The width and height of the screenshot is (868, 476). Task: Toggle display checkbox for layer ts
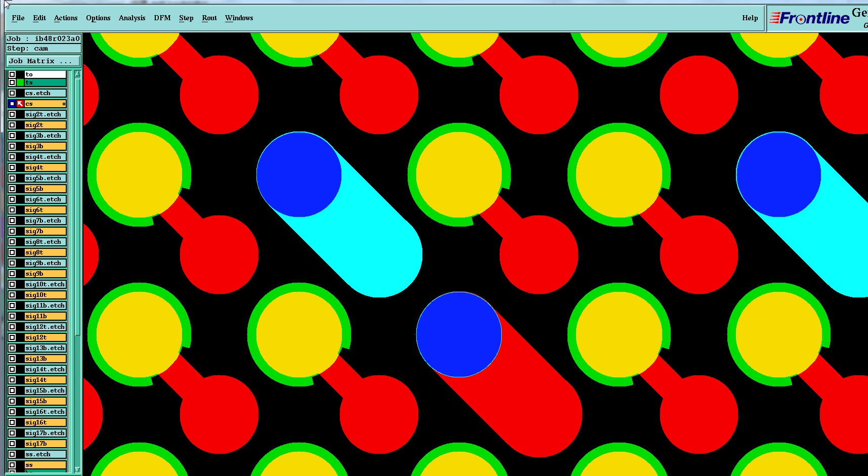[12, 82]
